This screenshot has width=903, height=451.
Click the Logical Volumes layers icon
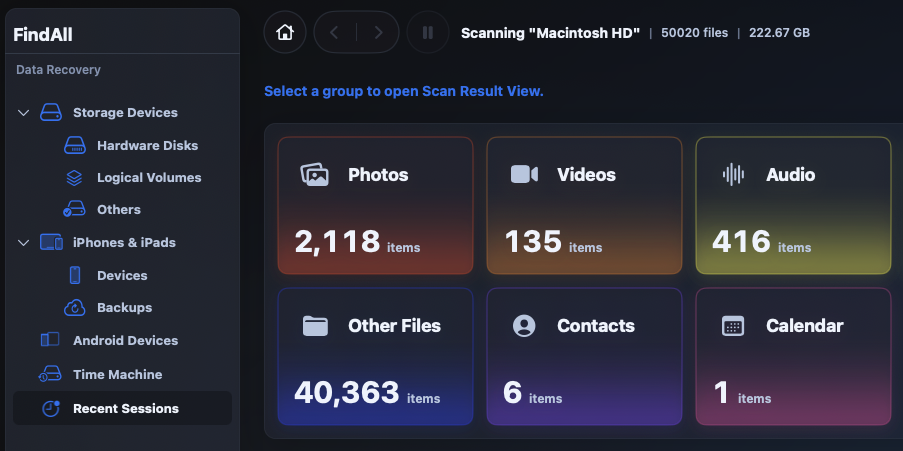(x=74, y=177)
